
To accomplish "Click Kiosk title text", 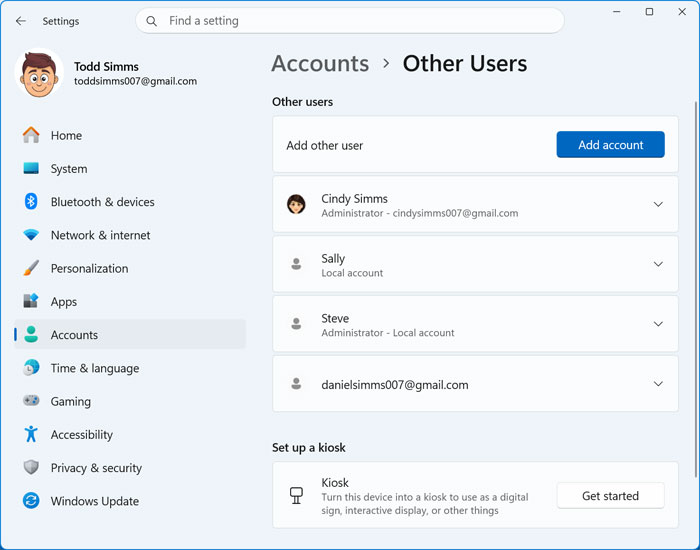I will pos(335,483).
